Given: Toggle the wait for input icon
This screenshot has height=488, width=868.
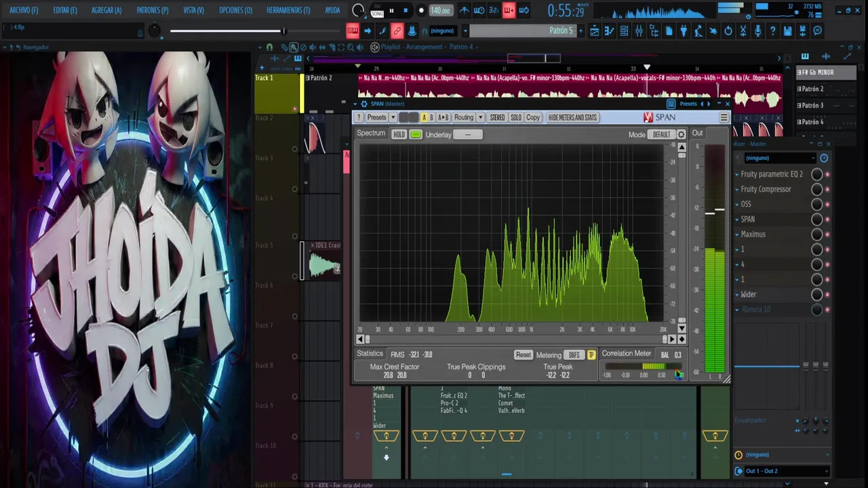Looking at the screenshot, I should 479,10.
